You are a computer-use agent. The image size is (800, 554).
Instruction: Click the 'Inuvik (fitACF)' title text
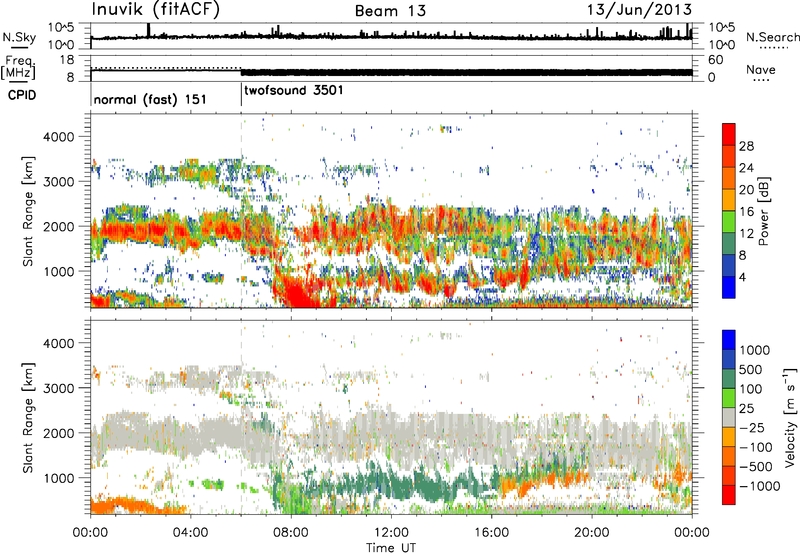point(156,10)
